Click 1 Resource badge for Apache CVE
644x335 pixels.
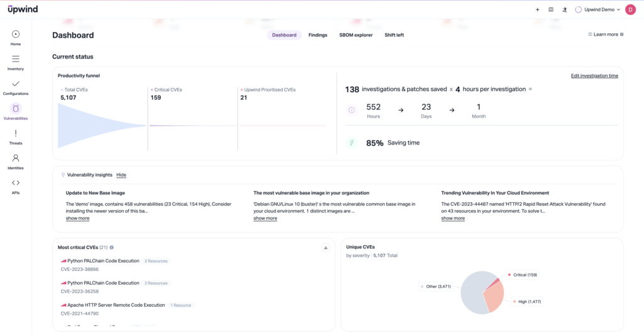[x=180, y=305]
